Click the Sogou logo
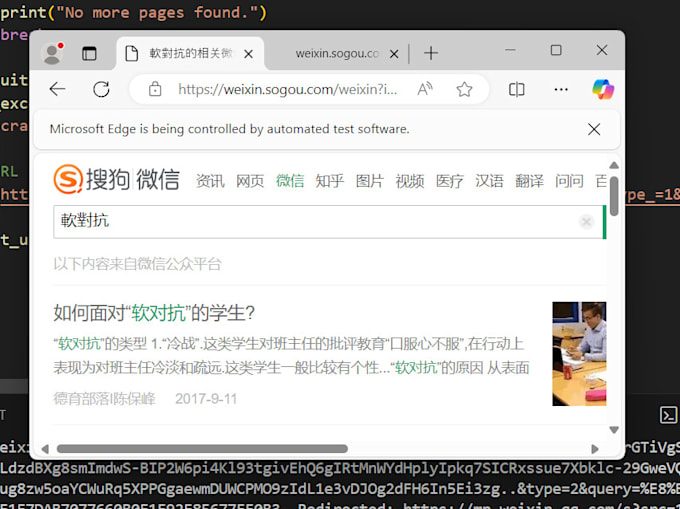 [117, 179]
